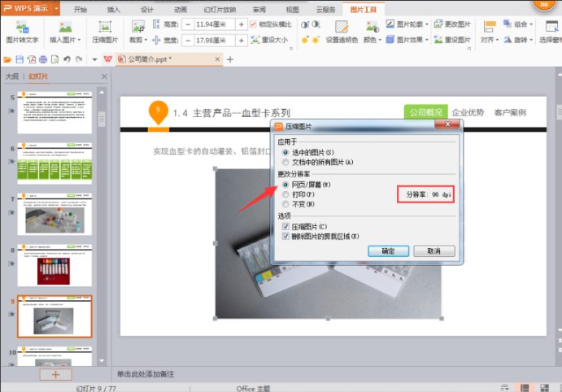Screen dimensions: 562x392
Task: Click the print icon in quick toolbar
Action: pyautogui.click(x=43, y=59)
